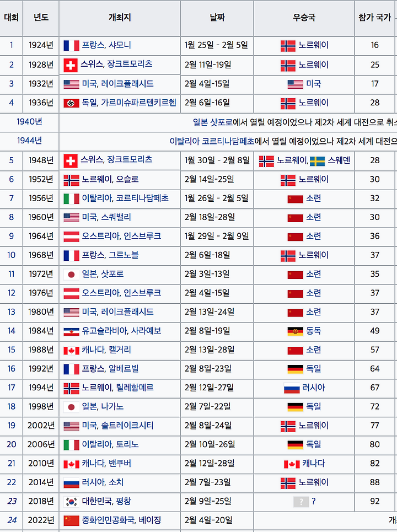Viewport: 397px width, 532px height.
Task: Open the 이탈리아 코르티나담페초 link in the 1944 row
Action: (212, 141)
